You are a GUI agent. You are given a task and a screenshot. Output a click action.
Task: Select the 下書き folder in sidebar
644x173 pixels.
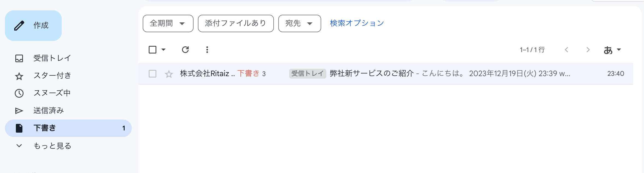45,128
